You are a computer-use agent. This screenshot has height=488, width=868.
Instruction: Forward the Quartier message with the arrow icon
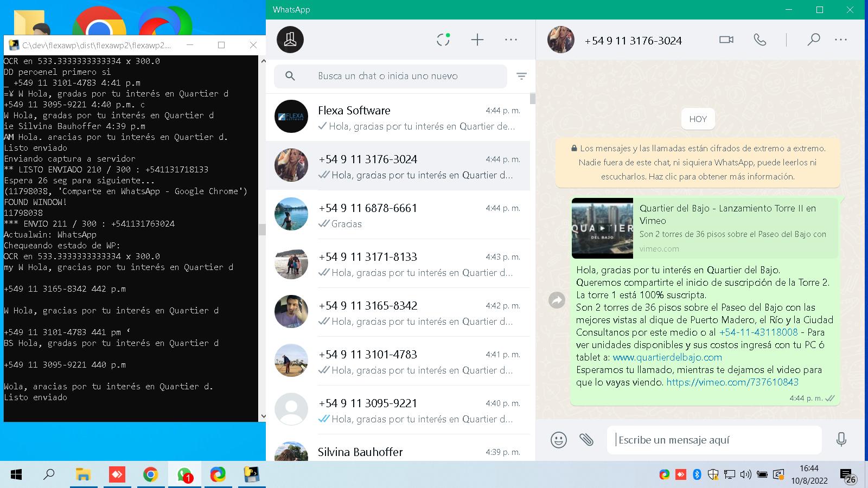[x=557, y=300]
